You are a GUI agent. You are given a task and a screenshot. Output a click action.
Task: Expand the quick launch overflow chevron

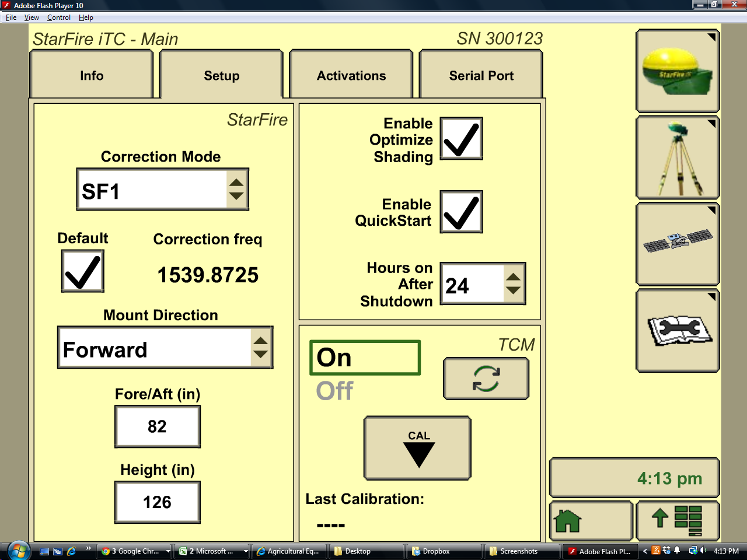pos(88,548)
